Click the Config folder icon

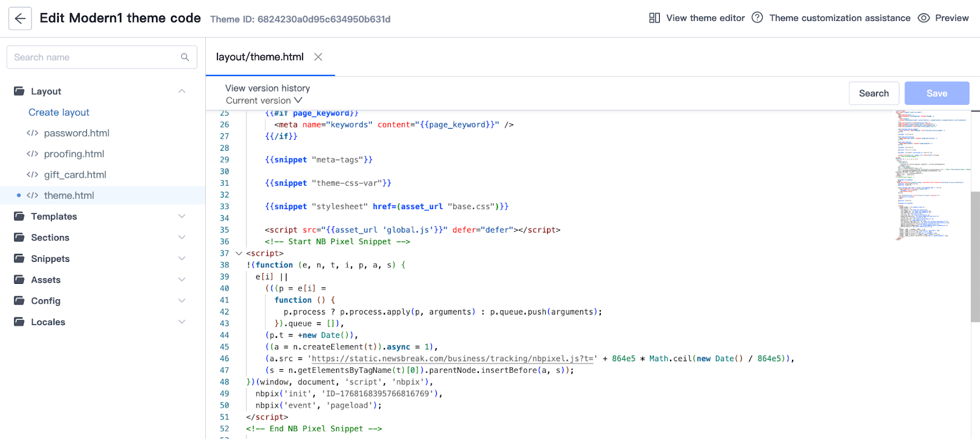(x=20, y=301)
